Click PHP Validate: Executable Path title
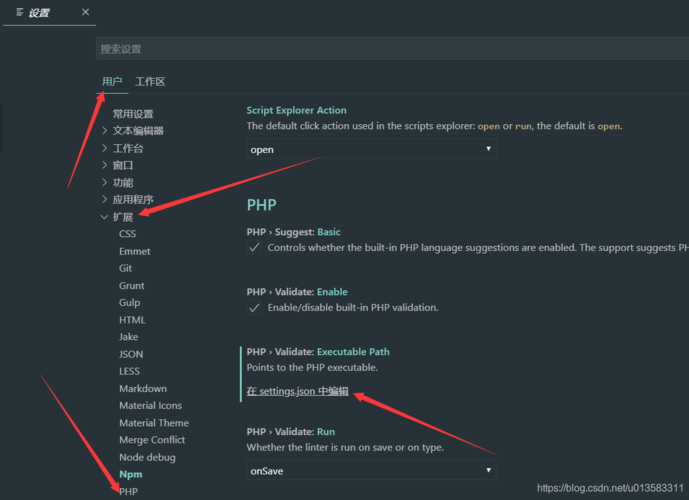 318,352
